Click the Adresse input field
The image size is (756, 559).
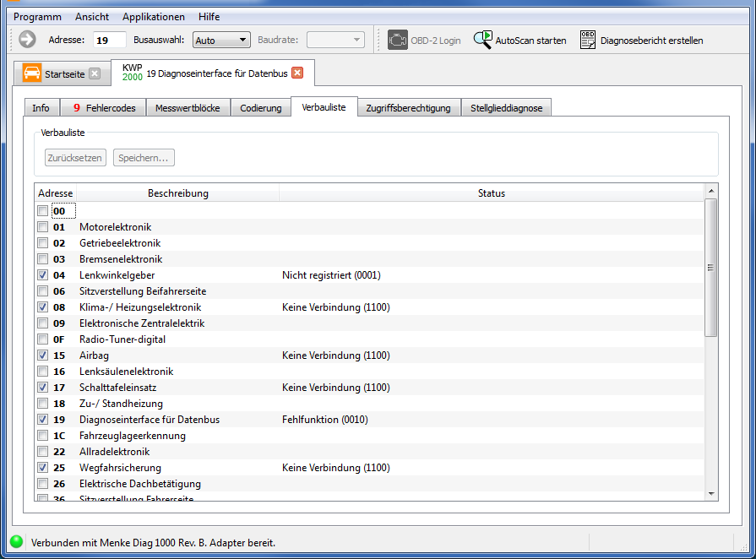point(109,40)
